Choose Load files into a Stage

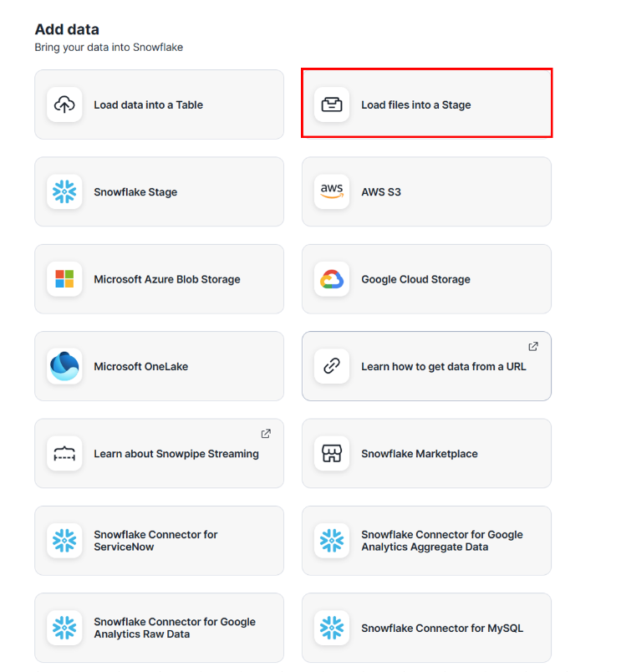(426, 104)
